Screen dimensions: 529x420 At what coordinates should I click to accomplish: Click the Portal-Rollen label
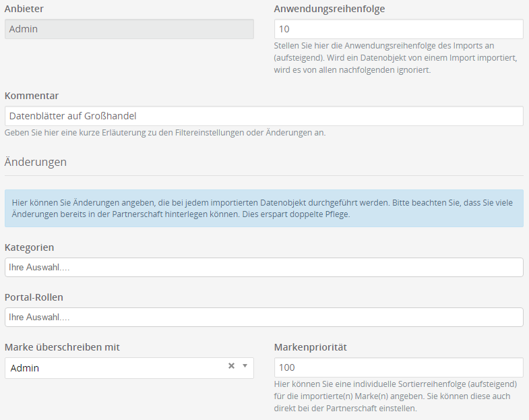pyautogui.click(x=34, y=297)
